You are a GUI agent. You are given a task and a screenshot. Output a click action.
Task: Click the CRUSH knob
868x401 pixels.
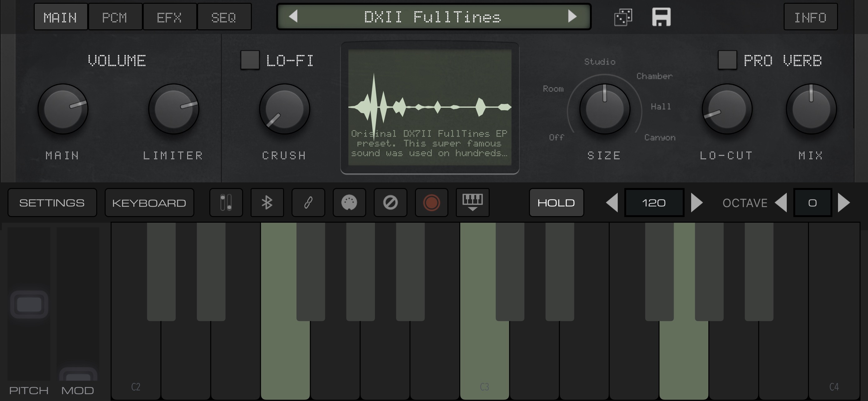(284, 109)
